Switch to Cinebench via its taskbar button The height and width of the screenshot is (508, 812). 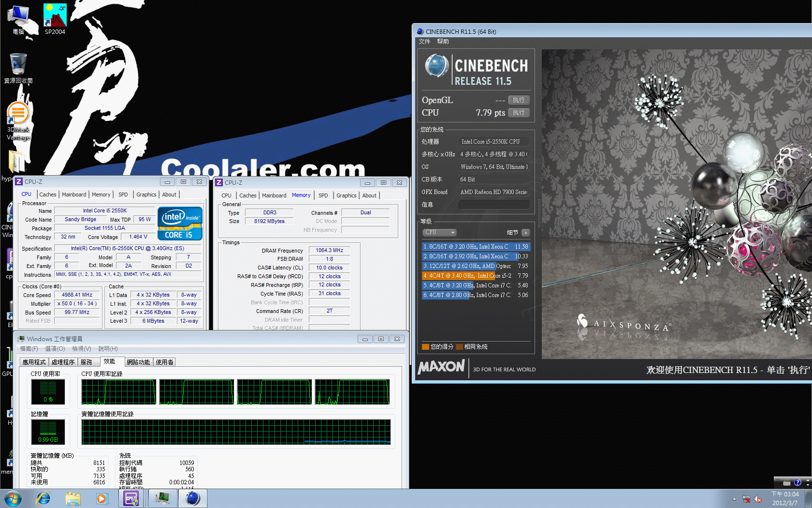193,498
